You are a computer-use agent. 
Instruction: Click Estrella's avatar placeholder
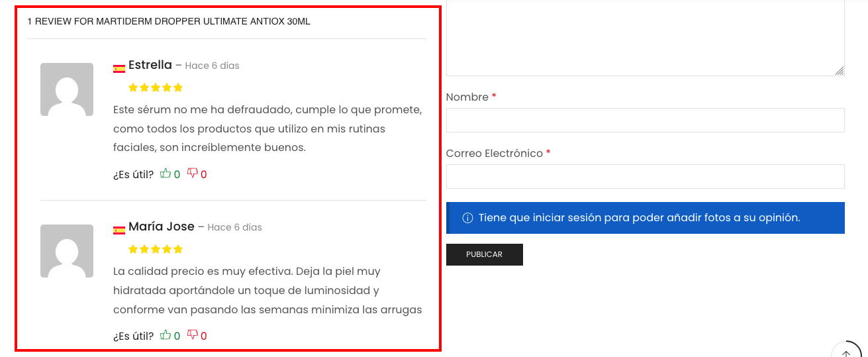pos(67,89)
